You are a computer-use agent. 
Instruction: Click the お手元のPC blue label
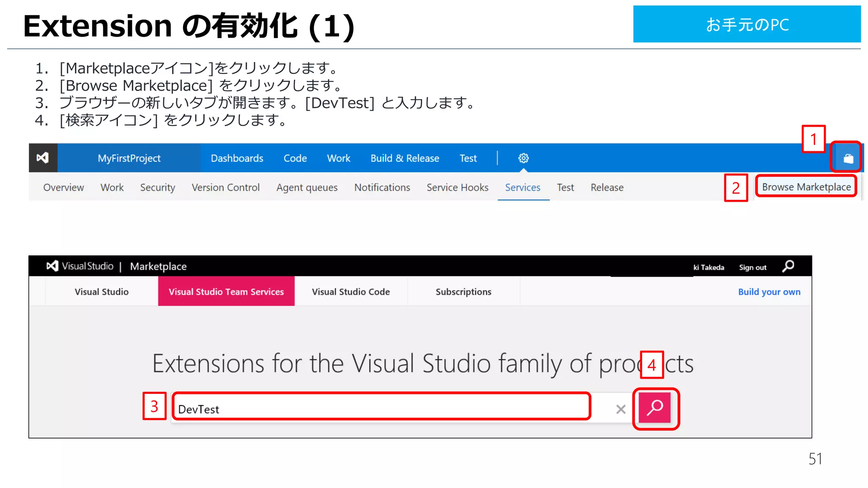(747, 24)
